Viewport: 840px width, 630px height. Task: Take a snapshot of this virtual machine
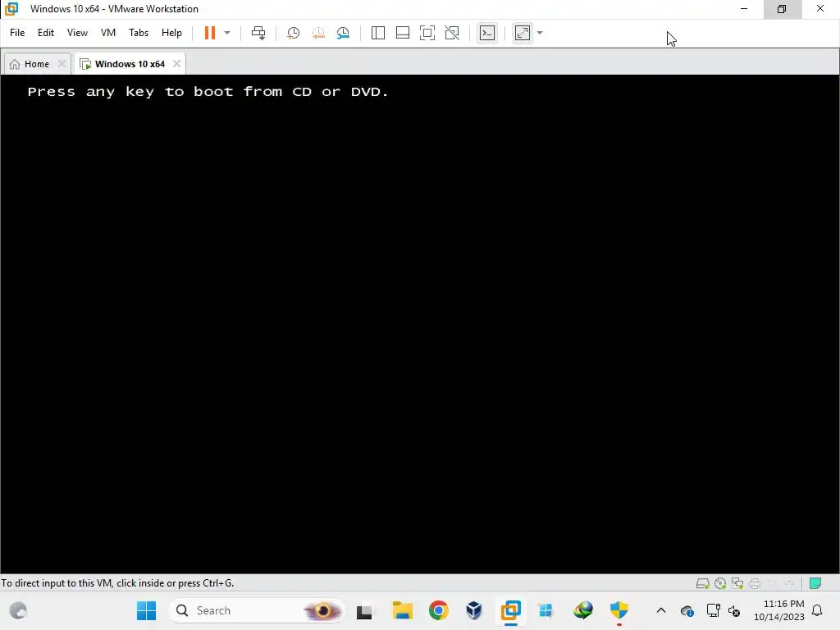pos(293,33)
